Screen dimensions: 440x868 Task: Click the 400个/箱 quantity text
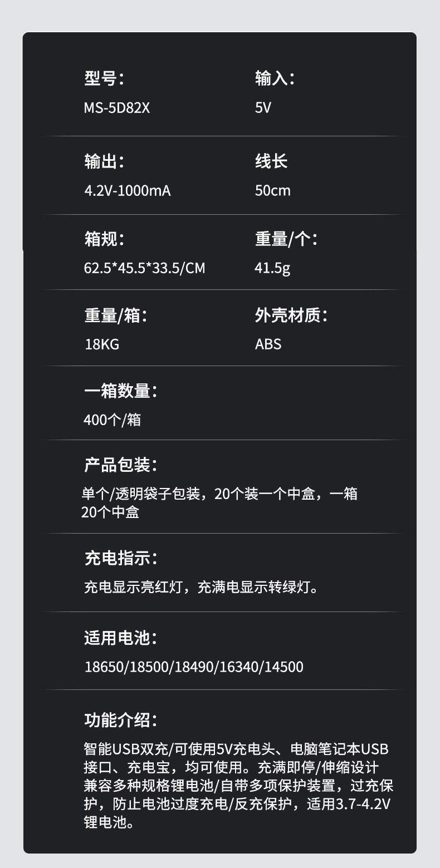tap(113, 420)
